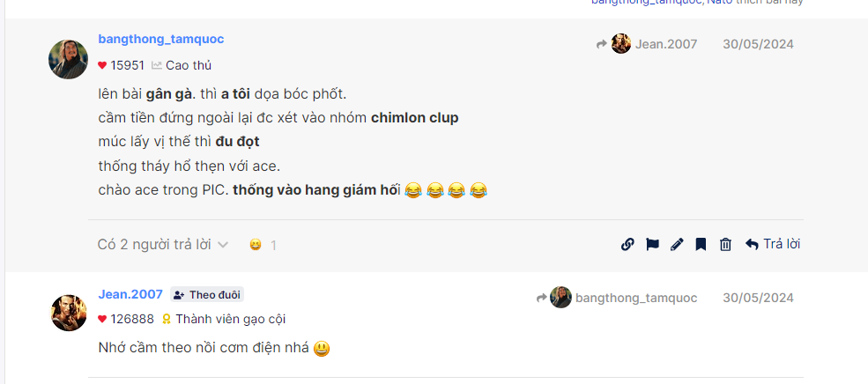Report the post using the flag icon
Viewport: 868px width, 384px height.
[652, 245]
